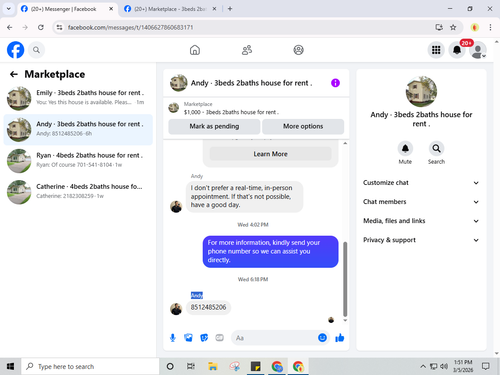Click the Mute bell in chat details
The image size is (500, 375).
click(405, 148)
